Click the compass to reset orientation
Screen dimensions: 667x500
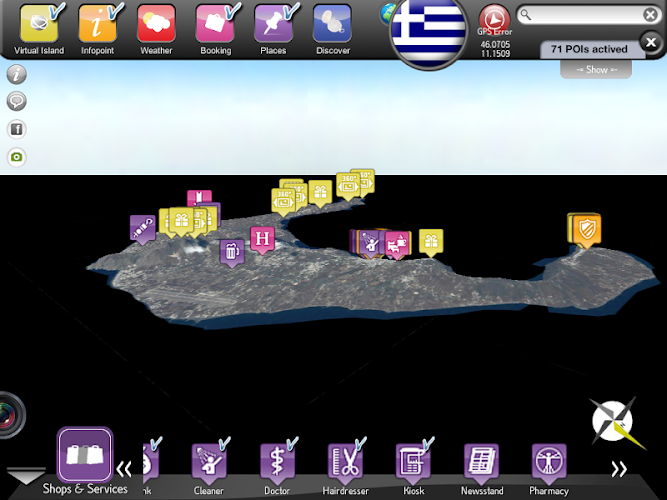[615, 423]
